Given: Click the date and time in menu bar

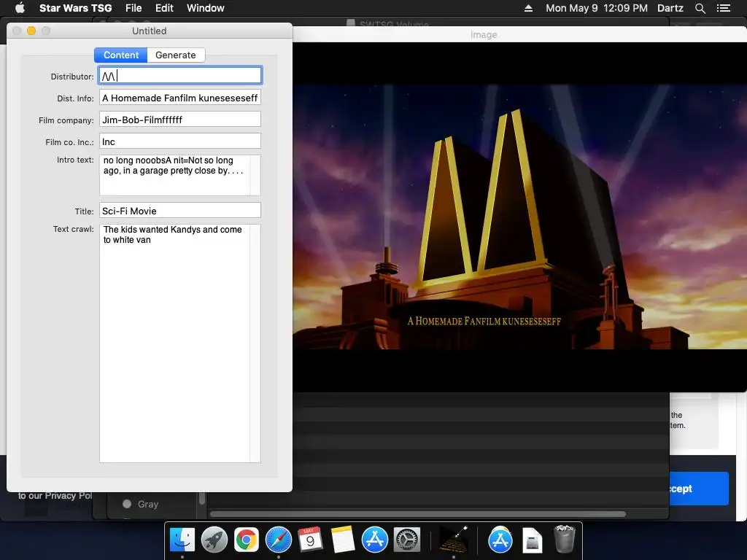Looking at the screenshot, I should (597, 8).
